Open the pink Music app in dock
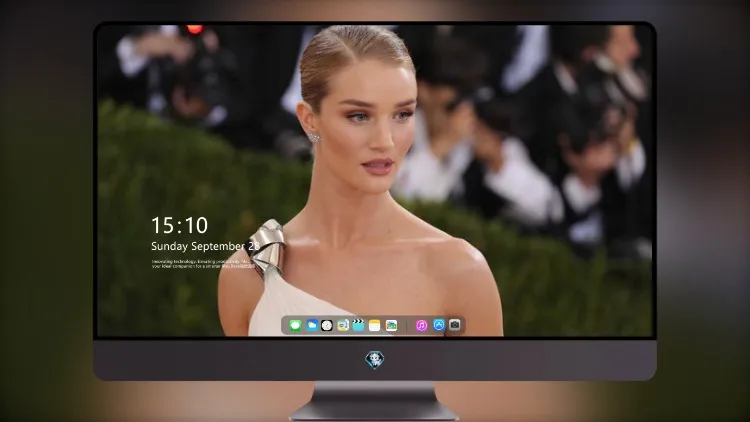Screen dimensions: 750x422 (x=421, y=326)
